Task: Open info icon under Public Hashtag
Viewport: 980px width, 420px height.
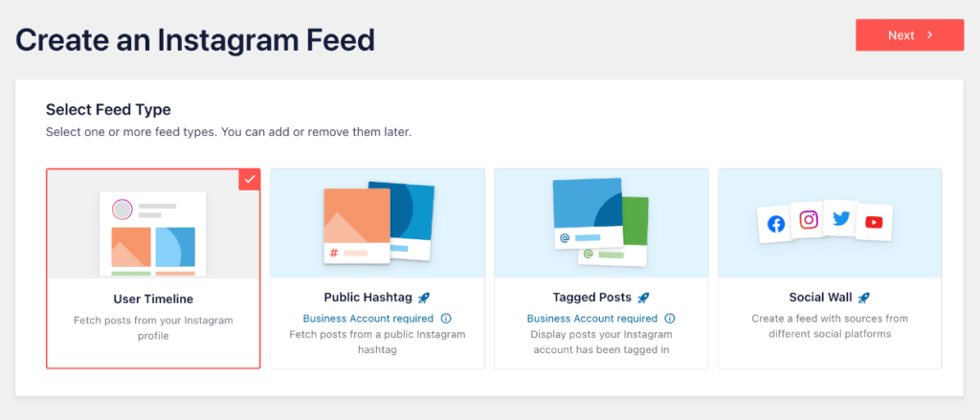Action: [x=446, y=319]
